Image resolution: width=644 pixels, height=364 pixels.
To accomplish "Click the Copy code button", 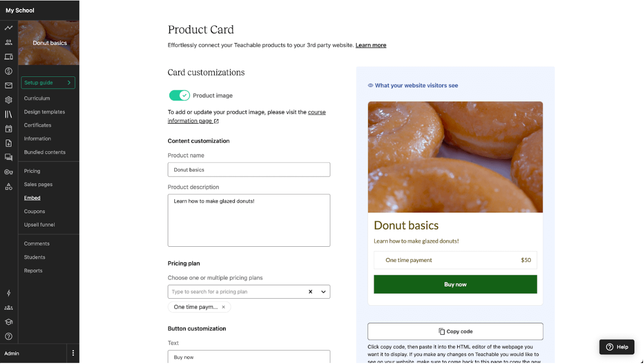I will [x=455, y=332].
